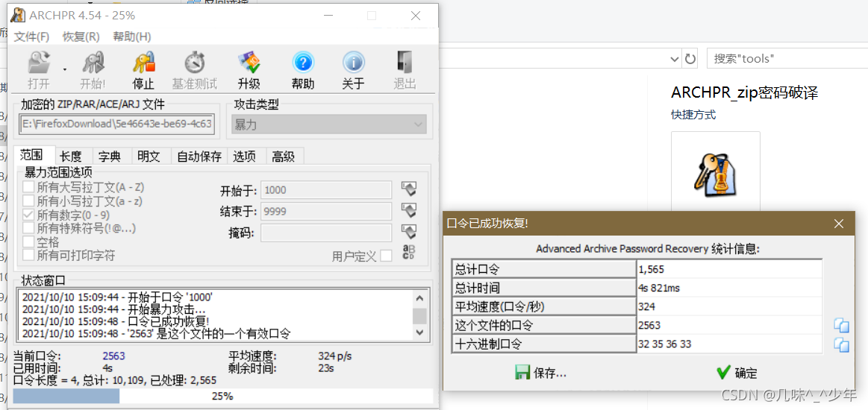This screenshot has width=868, height=410.
Task: Click 保存... button in recovery dialog
Action: (541, 373)
